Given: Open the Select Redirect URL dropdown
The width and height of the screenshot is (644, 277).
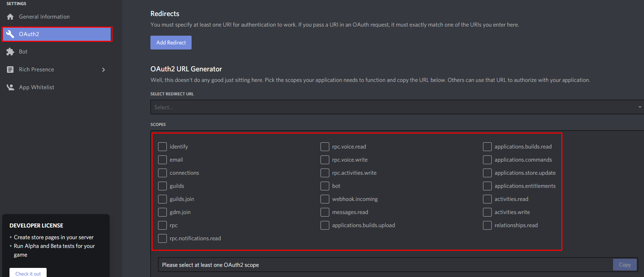Looking at the screenshot, I should tap(393, 107).
